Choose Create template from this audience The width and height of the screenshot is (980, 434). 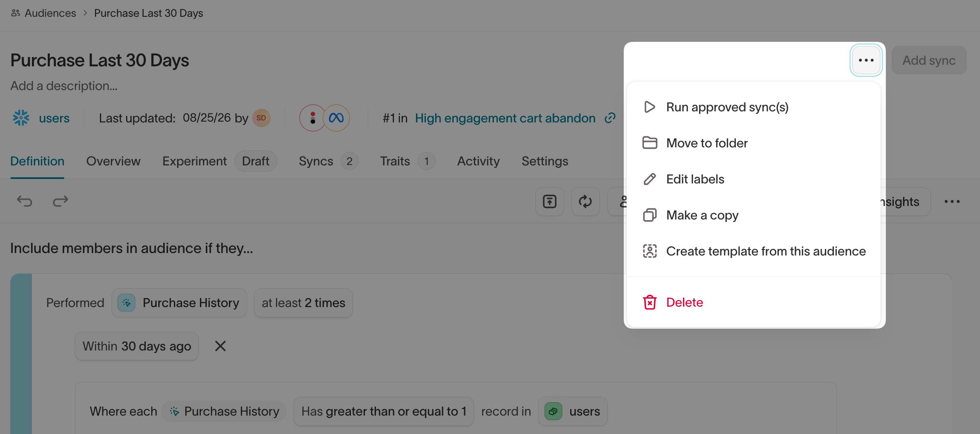pyautogui.click(x=753, y=251)
